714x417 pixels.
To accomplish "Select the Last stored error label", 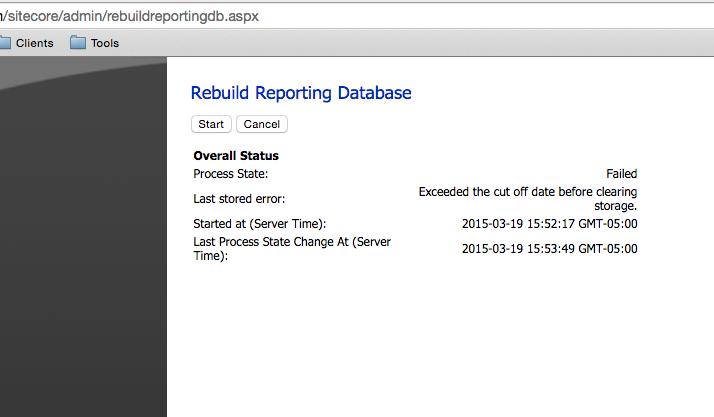I will [x=239, y=199].
